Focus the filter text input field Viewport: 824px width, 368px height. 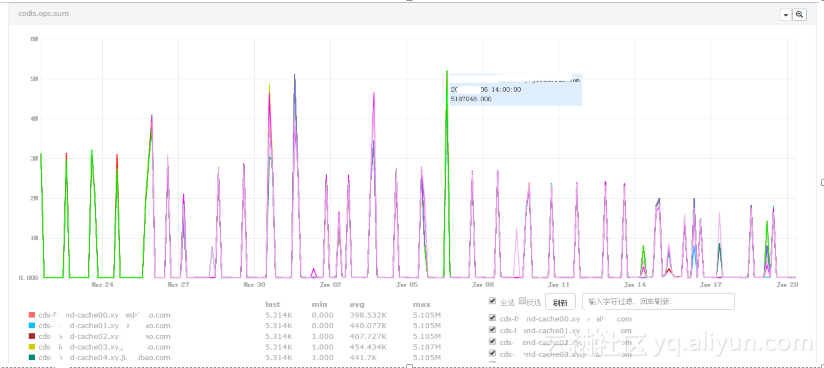(658, 302)
